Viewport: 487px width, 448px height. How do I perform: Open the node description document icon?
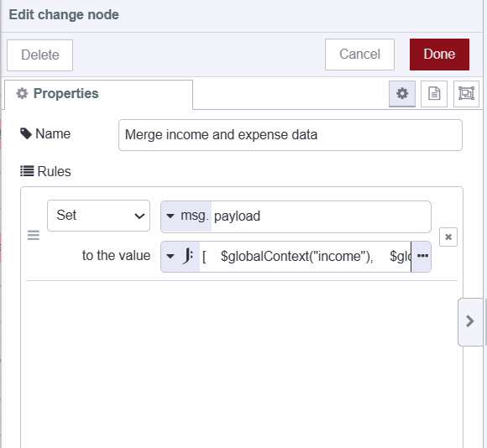click(434, 94)
